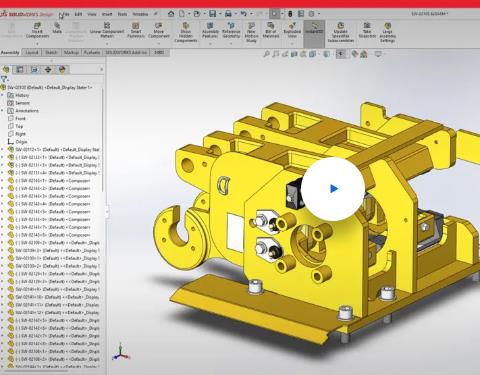The image size is (480, 375).
Task: Switch to DisplayManager appearance tab
Action: tap(62, 69)
